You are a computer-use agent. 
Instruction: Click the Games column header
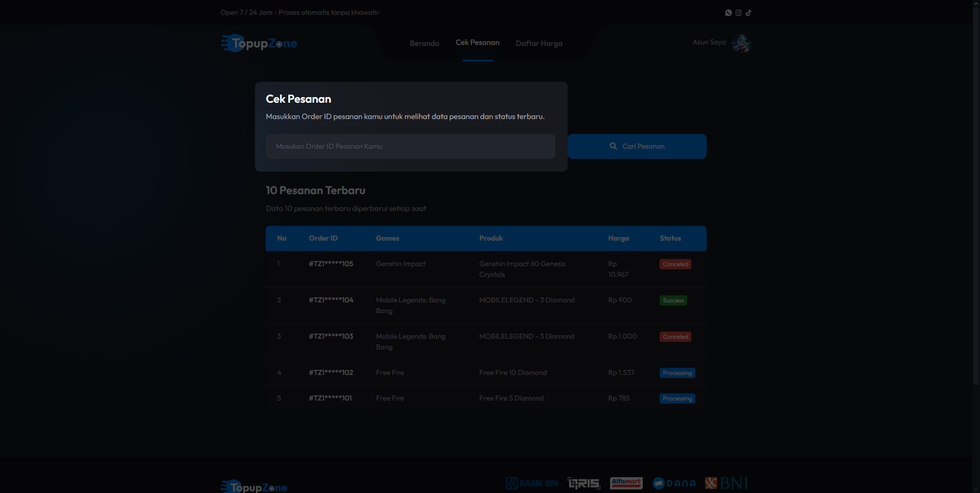(388, 239)
